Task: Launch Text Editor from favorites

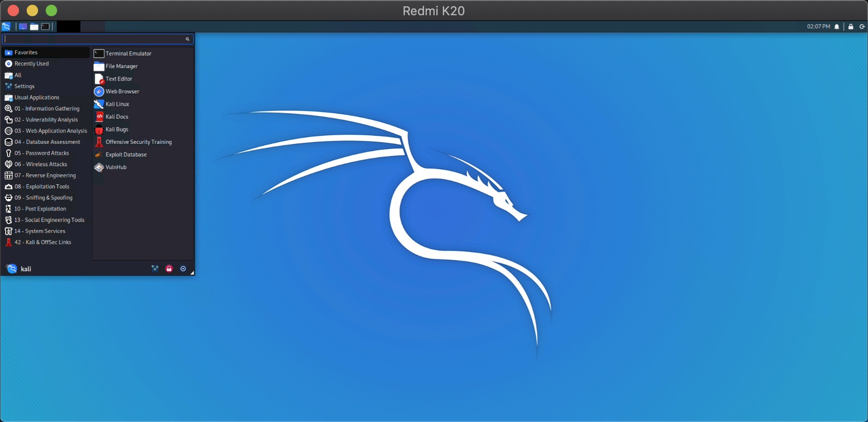Action: [143, 79]
